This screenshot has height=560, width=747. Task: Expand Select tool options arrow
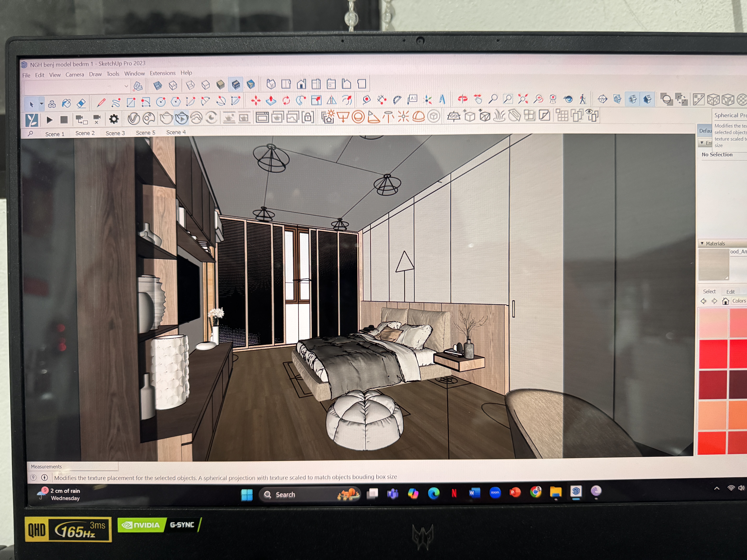[x=42, y=104]
